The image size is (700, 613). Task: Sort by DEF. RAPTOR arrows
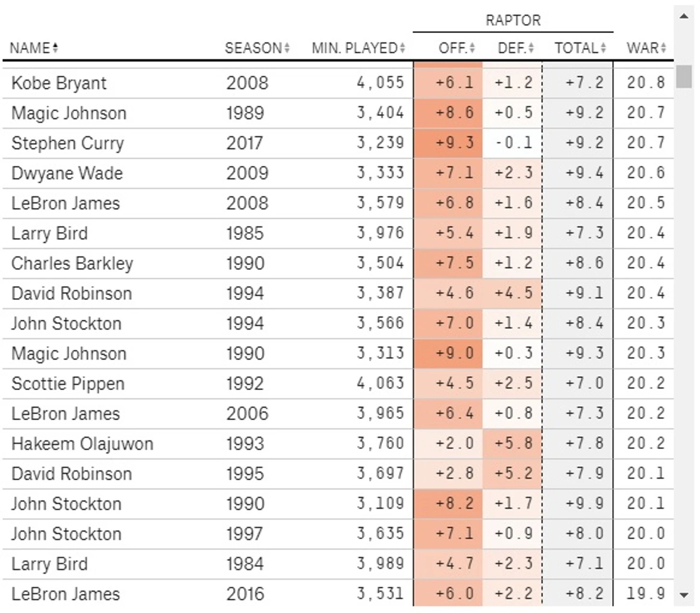(531, 48)
